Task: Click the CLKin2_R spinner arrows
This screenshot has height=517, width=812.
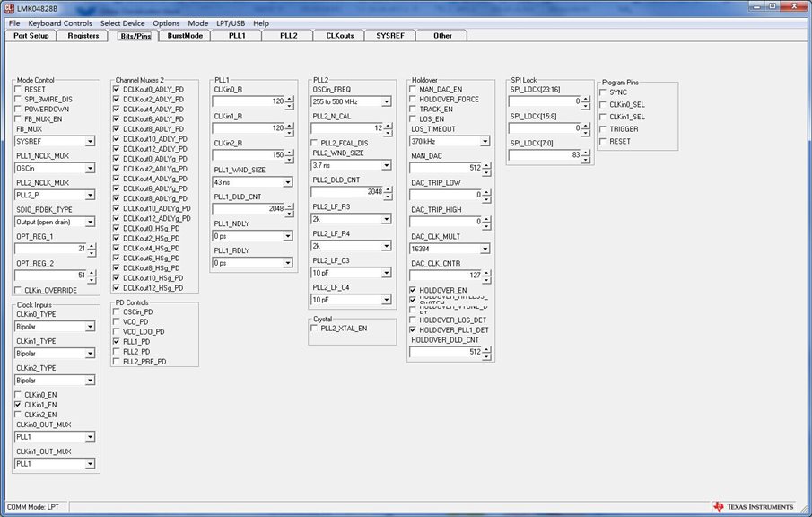Action: pos(290,155)
